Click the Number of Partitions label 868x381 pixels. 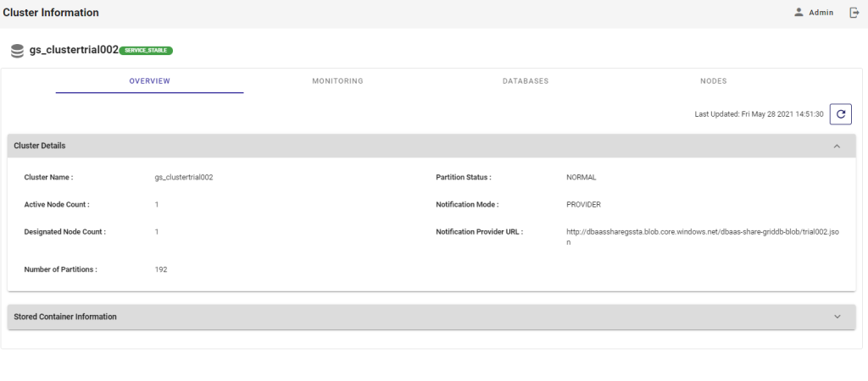[60, 270]
